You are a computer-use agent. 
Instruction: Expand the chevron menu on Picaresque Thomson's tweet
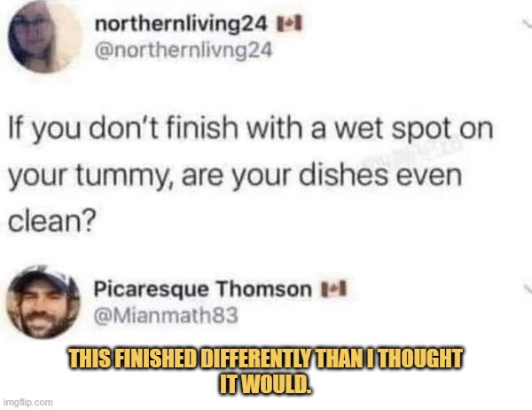point(527,288)
